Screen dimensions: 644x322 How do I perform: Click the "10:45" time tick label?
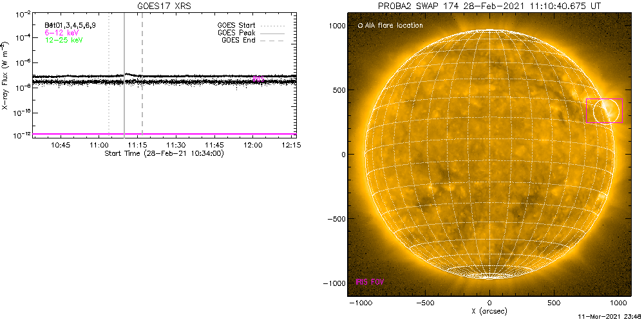[x=60, y=145]
